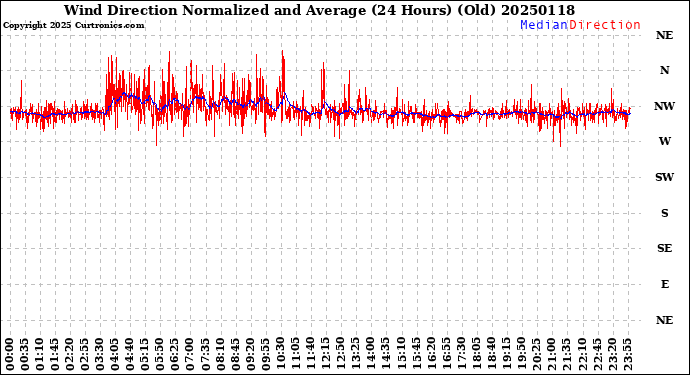The width and height of the screenshot is (690, 375).
Task: Click the SE direction axis label
Action: (664, 249)
